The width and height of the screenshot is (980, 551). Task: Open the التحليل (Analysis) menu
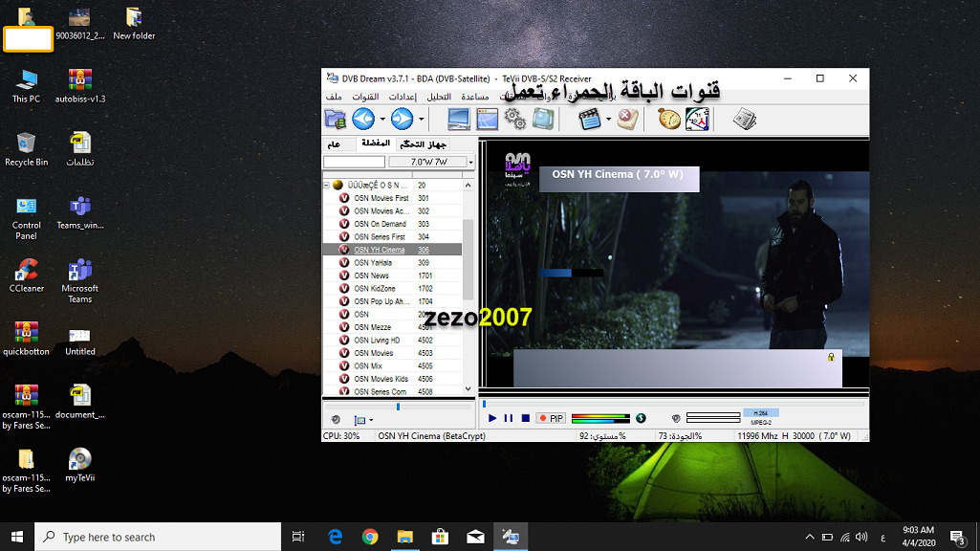click(439, 97)
